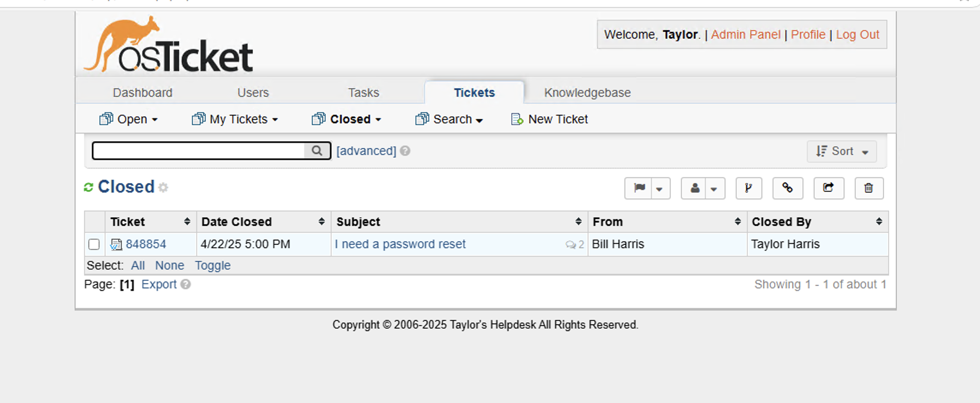Click the transfer ticket arrow icon
The height and width of the screenshot is (403, 980).
[x=828, y=188]
